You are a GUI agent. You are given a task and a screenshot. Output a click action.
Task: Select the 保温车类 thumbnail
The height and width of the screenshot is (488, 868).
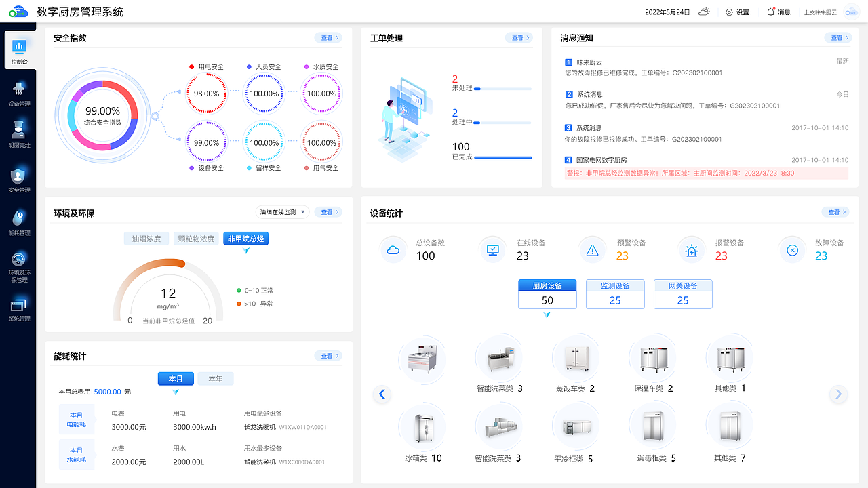pyautogui.click(x=652, y=358)
